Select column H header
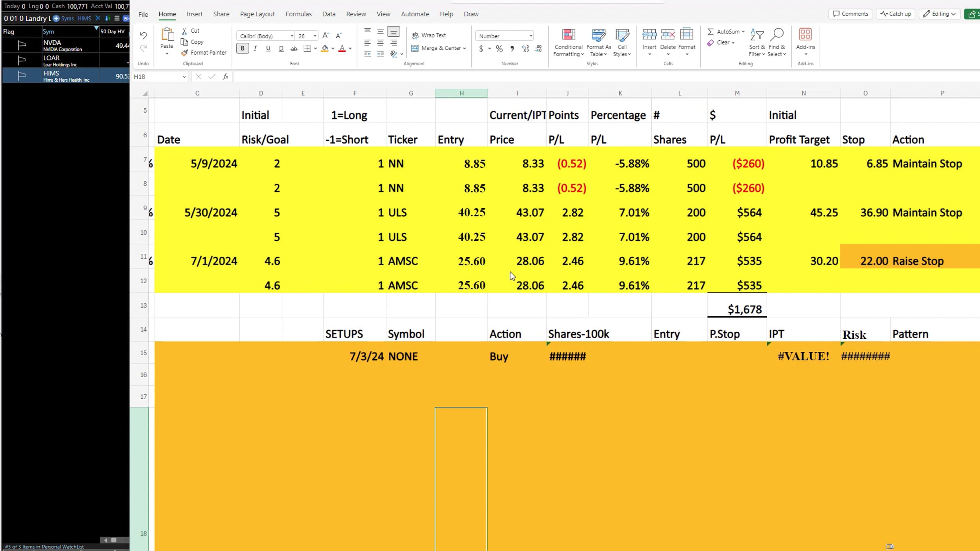980x551 pixels. pyautogui.click(x=461, y=93)
